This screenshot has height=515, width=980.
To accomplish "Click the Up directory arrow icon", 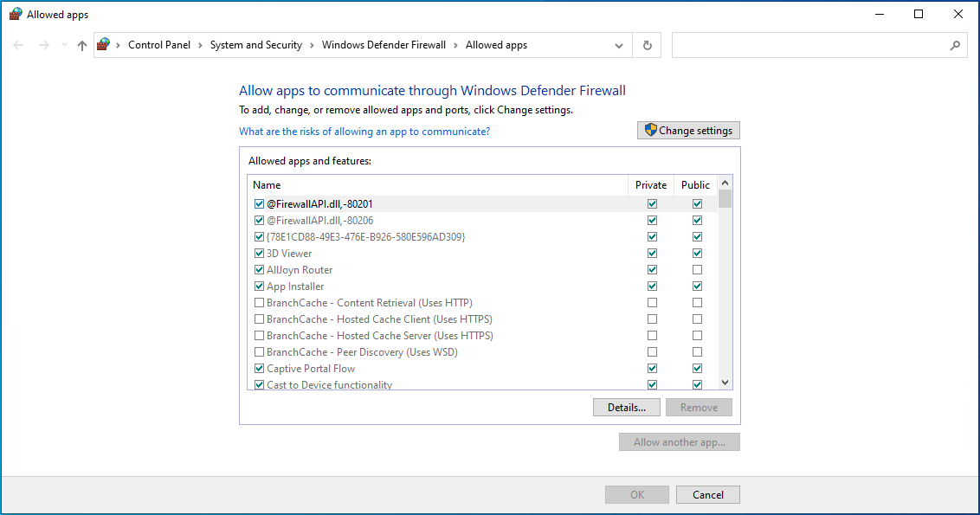I will pyautogui.click(x=82, y=45).
